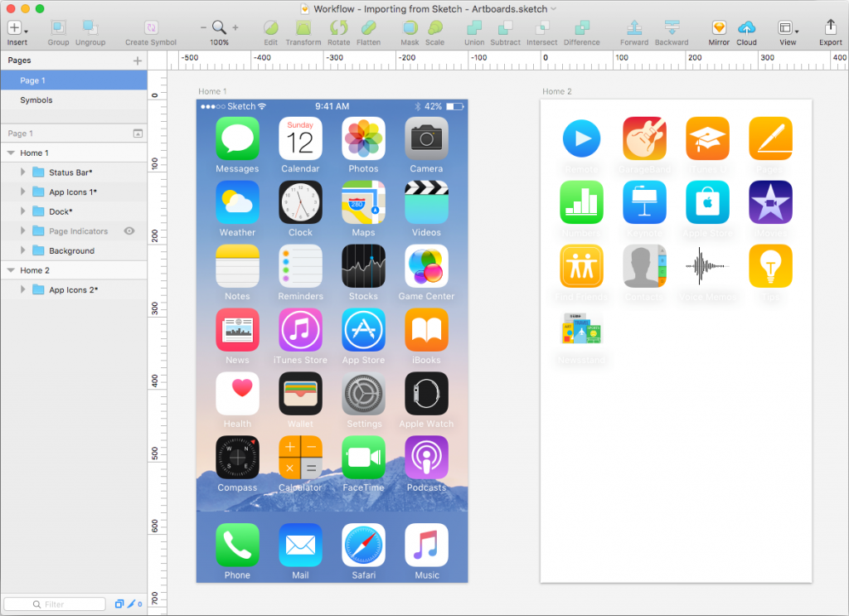This screenshot has height=616, width=849.
Task: Open the Symbols page
Action: [74, 100]
